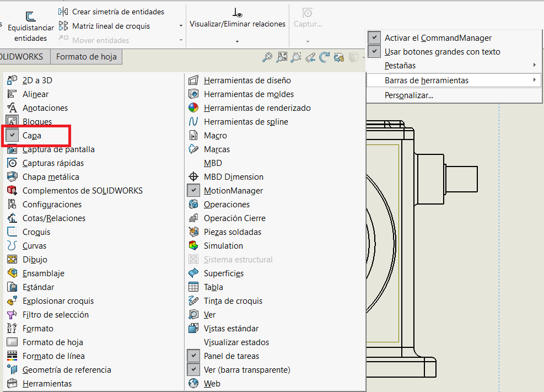
Task: Click the Ensamblaje toolbar icon
Action: (x=12, y=273)
